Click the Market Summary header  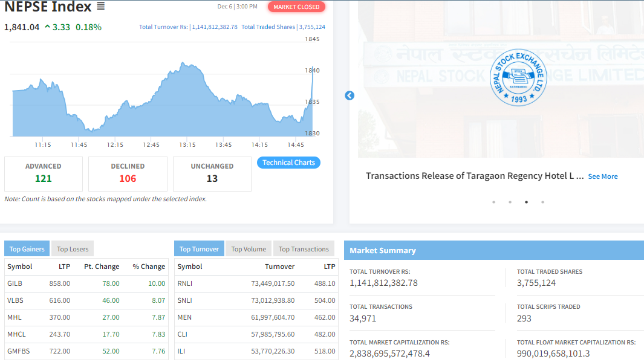pos(493,250)
